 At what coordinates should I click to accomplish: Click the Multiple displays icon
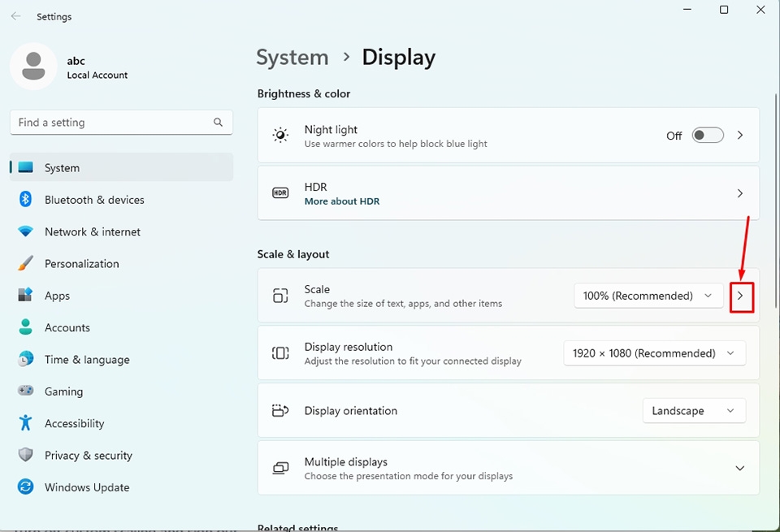(x=280, y=468)
